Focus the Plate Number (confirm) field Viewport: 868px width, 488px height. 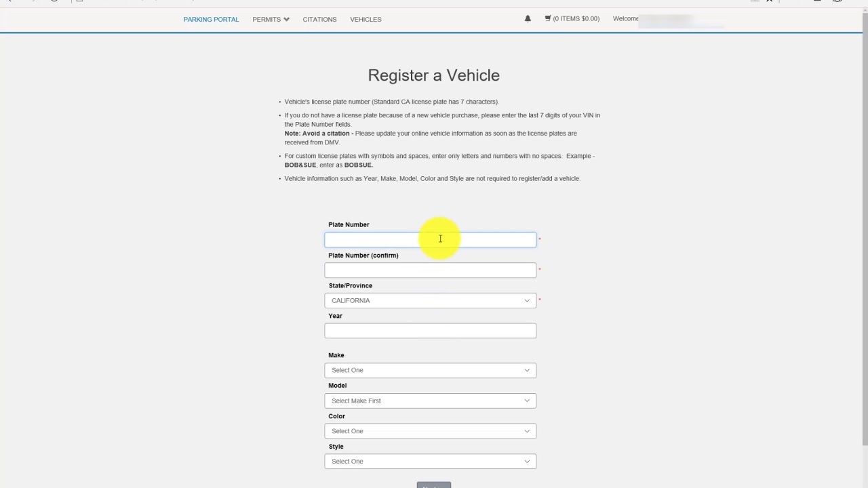pyautogui.click(x=430, y=270)
